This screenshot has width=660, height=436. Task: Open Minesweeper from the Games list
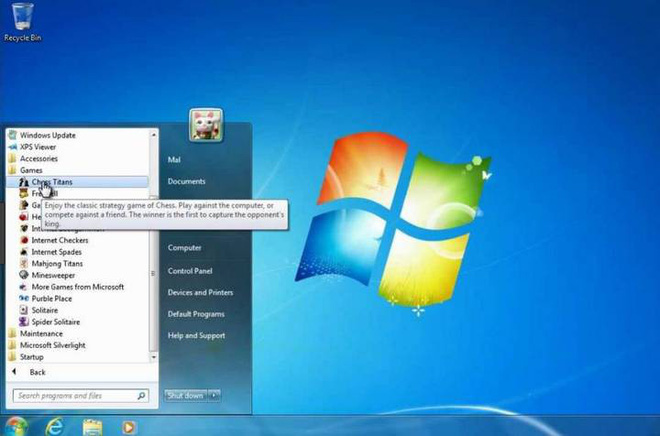pos(54,274)
